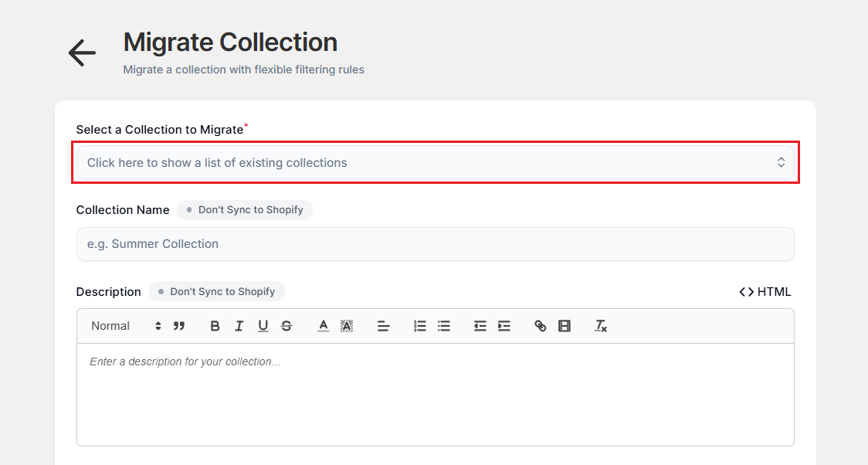This screenshot has height=465, width=868.
Task: Create an ordered list in the editor
Action: [x=419, y=325]
